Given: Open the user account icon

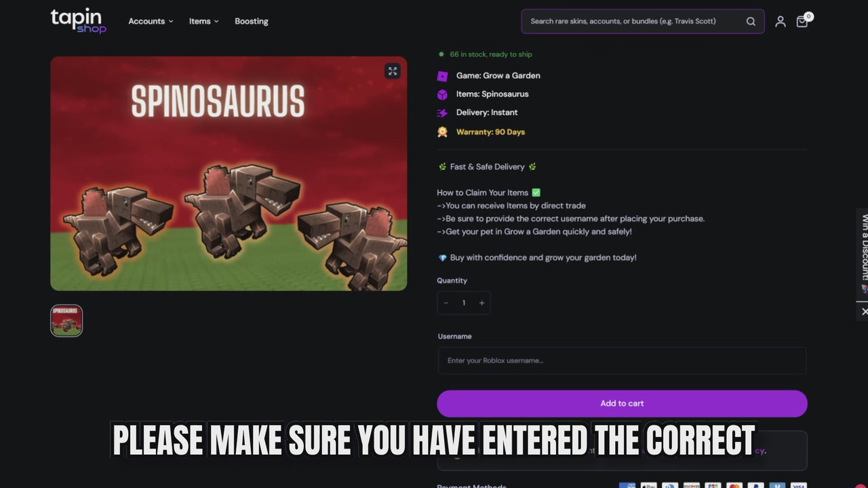Looking at the screenshot, I should (x=781, y=22).
